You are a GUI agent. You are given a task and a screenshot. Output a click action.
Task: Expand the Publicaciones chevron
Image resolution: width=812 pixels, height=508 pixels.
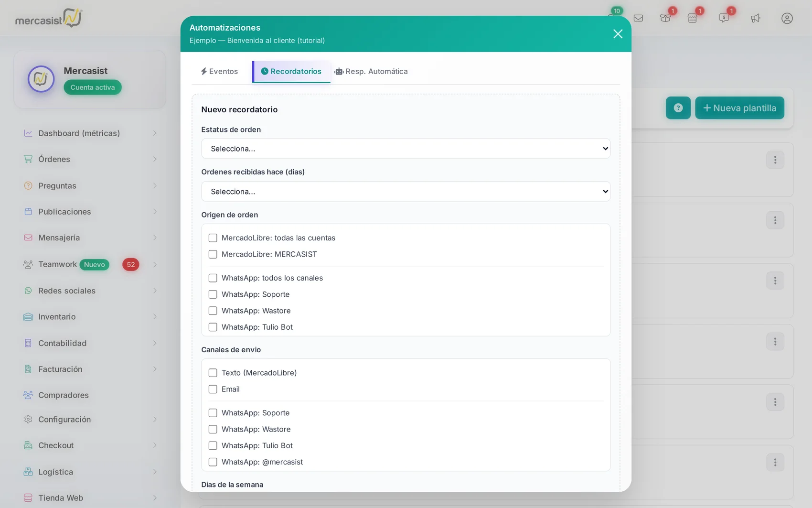pyautogui.click(x=155, y=212)
